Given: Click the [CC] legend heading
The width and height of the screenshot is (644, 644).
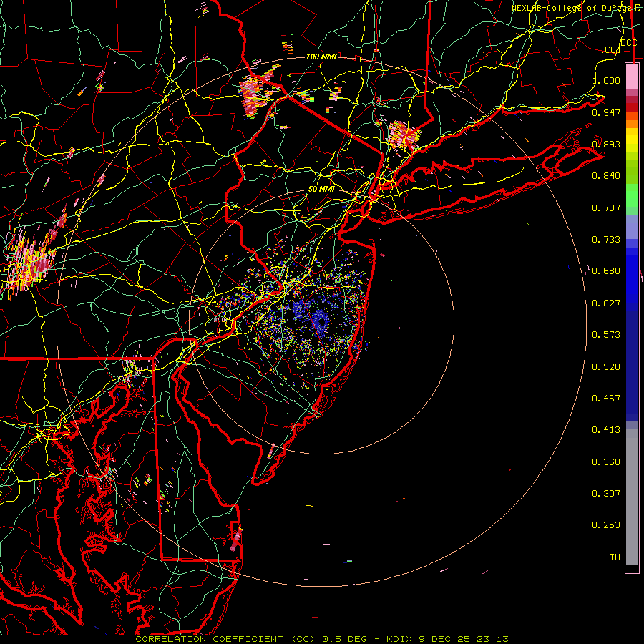Looking at the screenshot, I should tap(610, 49).
